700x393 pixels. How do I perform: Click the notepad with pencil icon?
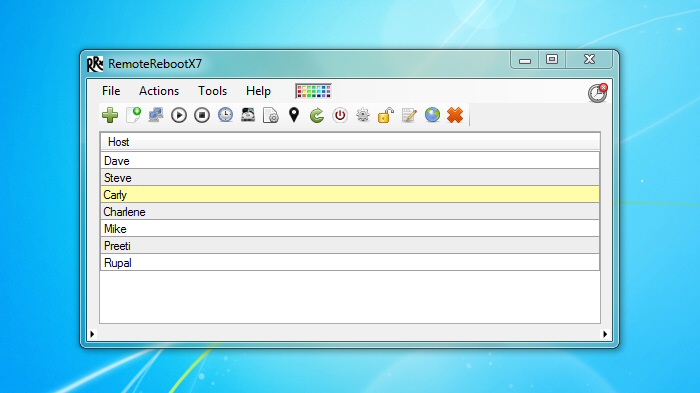click(409, 115)
